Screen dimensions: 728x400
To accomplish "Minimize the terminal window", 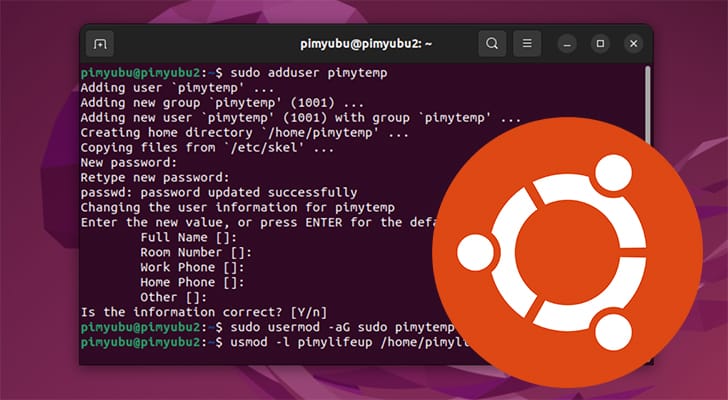I will point(567,44).
